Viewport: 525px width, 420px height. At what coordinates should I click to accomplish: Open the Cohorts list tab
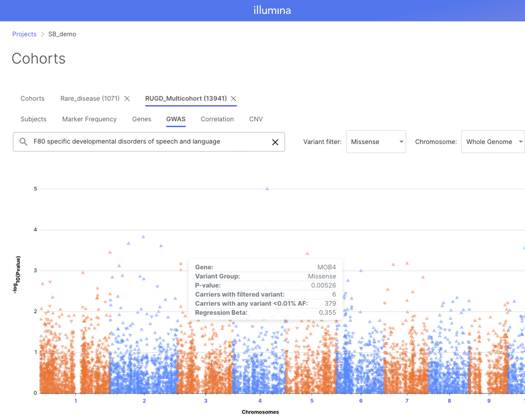(x=32, y=99)
